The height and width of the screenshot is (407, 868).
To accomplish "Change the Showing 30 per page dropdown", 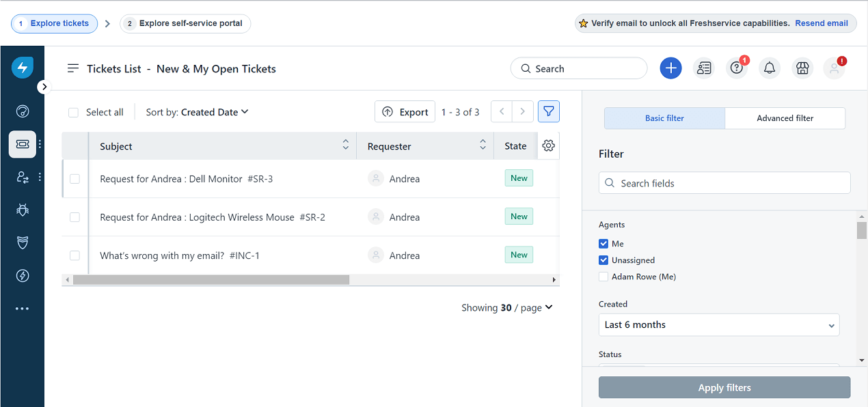I will 507,308.
